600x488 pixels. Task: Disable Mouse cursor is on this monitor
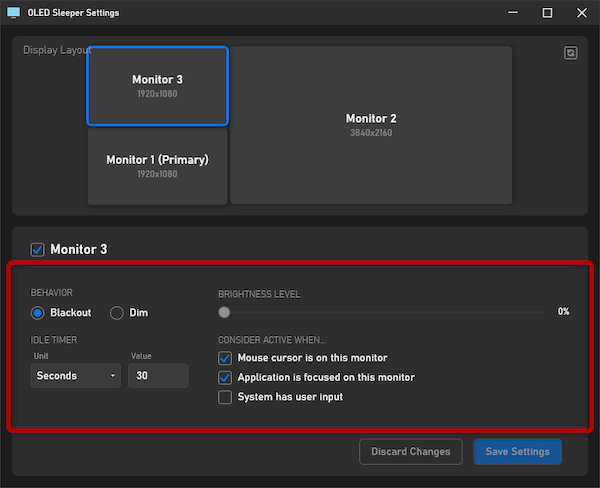click(x=225, y=358)
